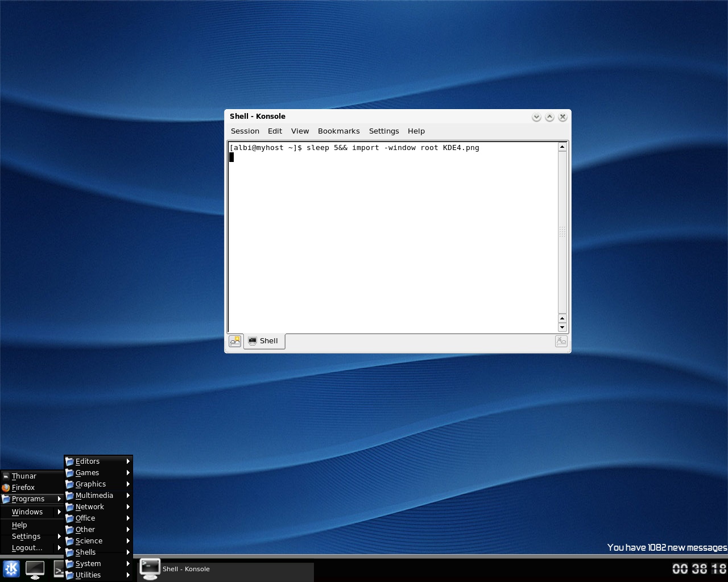Expand the Office category arrow
The image size is (728, 582).
click(x=128, y=518)
